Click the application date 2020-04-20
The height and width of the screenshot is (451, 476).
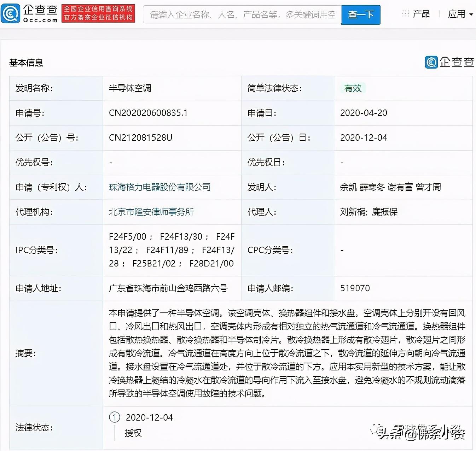click(364, 113)
